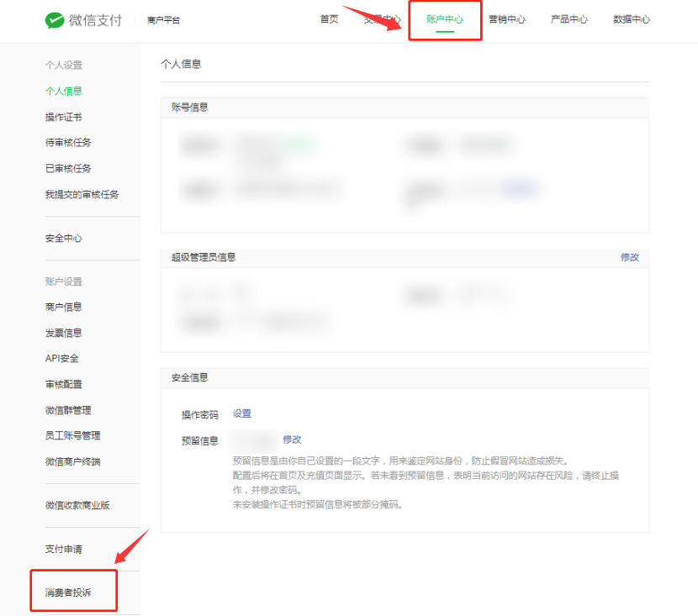The image size is (698, 616).
Task: Open 微信收款商业版 in the sidebar
Action: coord(77,505)
